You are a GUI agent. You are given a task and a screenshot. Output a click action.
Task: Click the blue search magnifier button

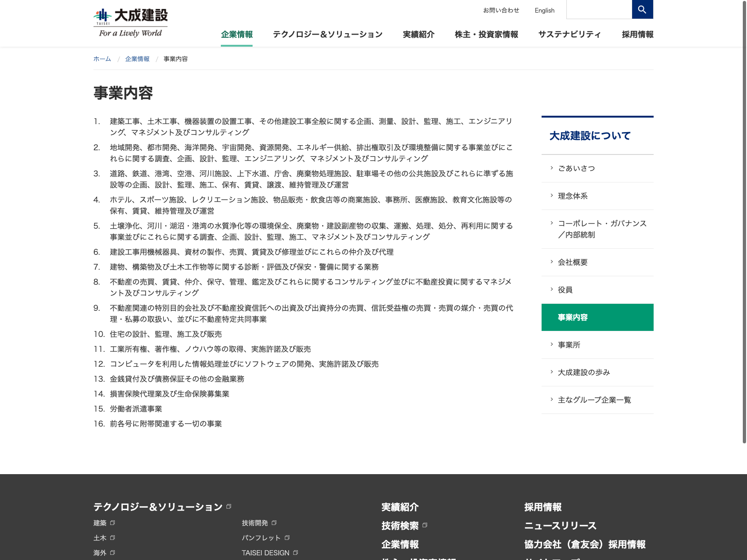click(642, 9)
